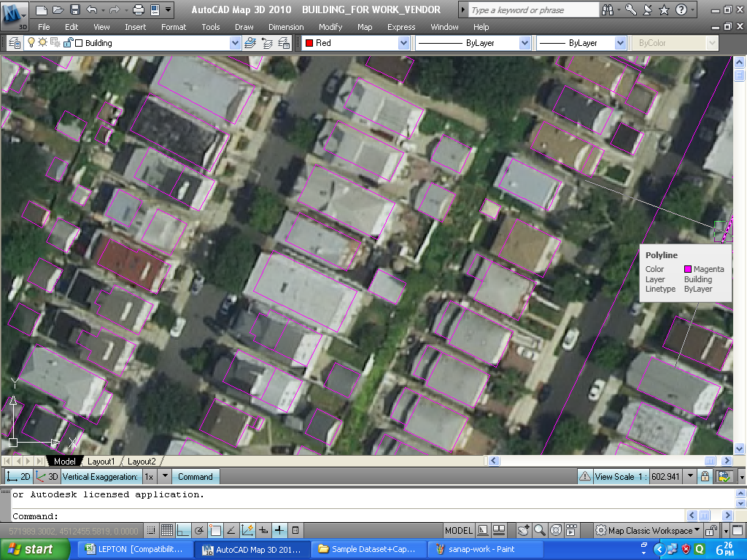Image resolution: width=747 pixels, height=560 pixels.
Task: Click the 3D view mode button
Action: click(x=47, y=477)
